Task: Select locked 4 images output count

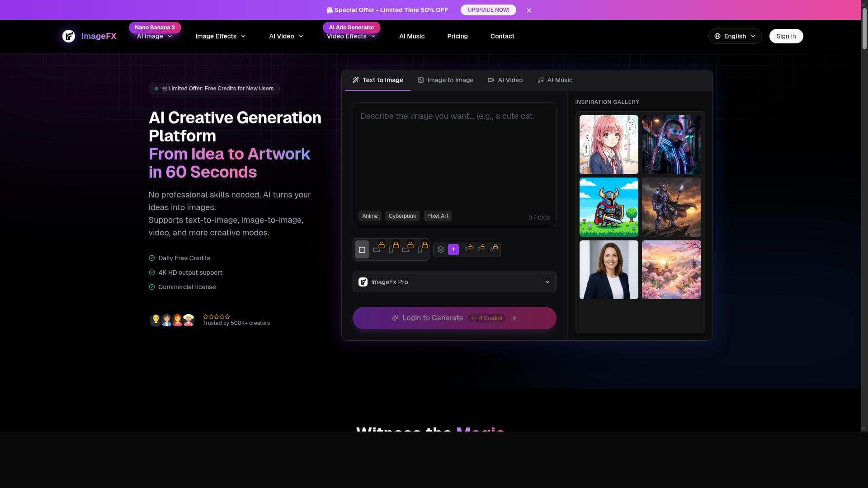Action: (x=492, y=249)
